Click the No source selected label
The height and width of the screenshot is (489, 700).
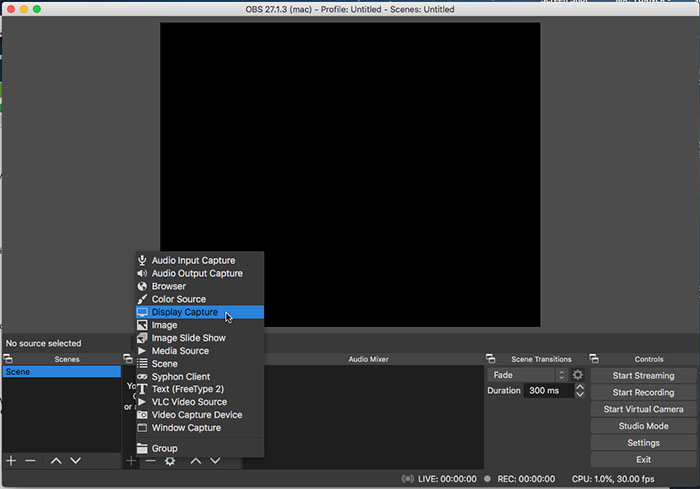coord(43,343)
